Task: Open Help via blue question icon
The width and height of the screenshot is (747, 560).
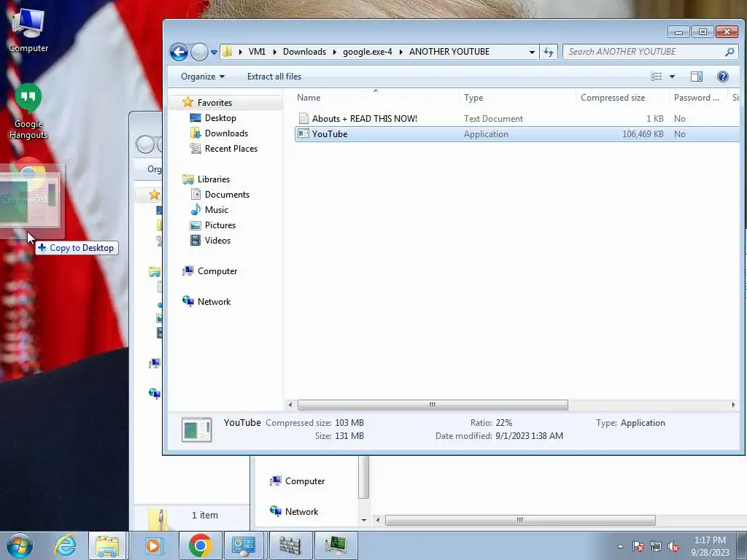Action: (x=723, y=77)
